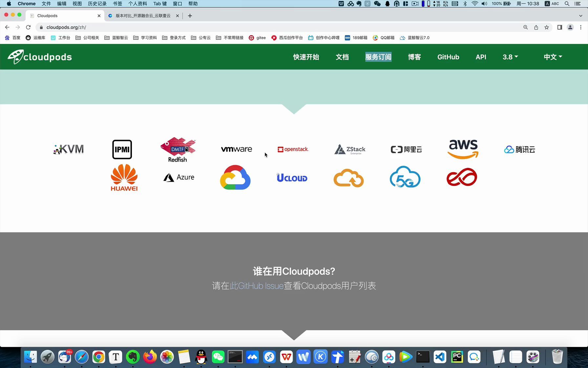Click the Cloudpods logo in header
The image size is (588, 368).
click(40, 57)
